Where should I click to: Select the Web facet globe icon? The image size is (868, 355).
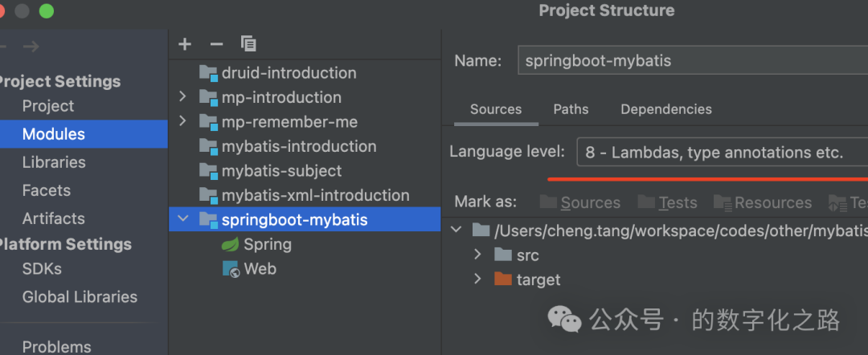[x=231, y=270]
